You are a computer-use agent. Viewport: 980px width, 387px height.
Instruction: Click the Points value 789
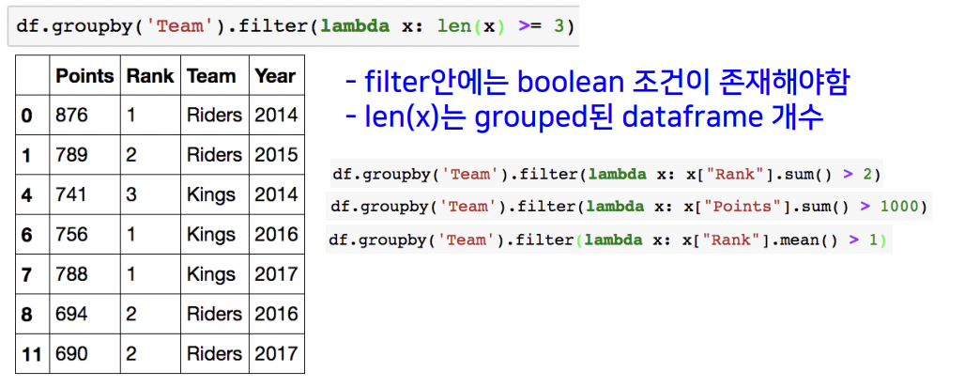72,155
